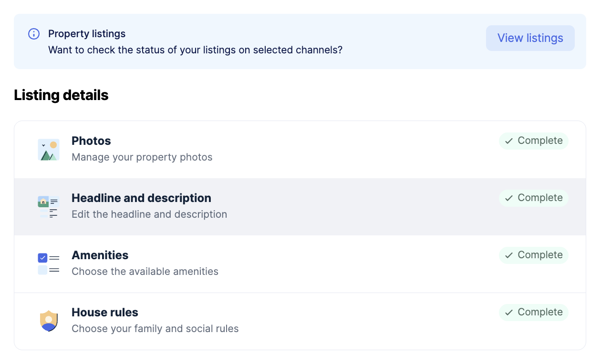This screenshot has width=601, height=364.
Task: Click the Headline and description Complete badge
Action: (x=534, y=198)
